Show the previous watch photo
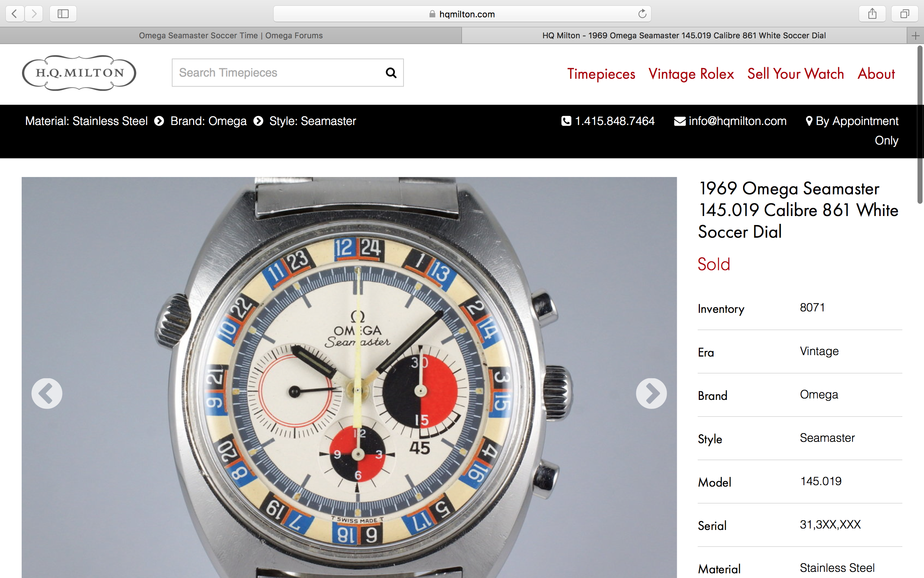Screen dimensions: 924x578 [47, 393]
